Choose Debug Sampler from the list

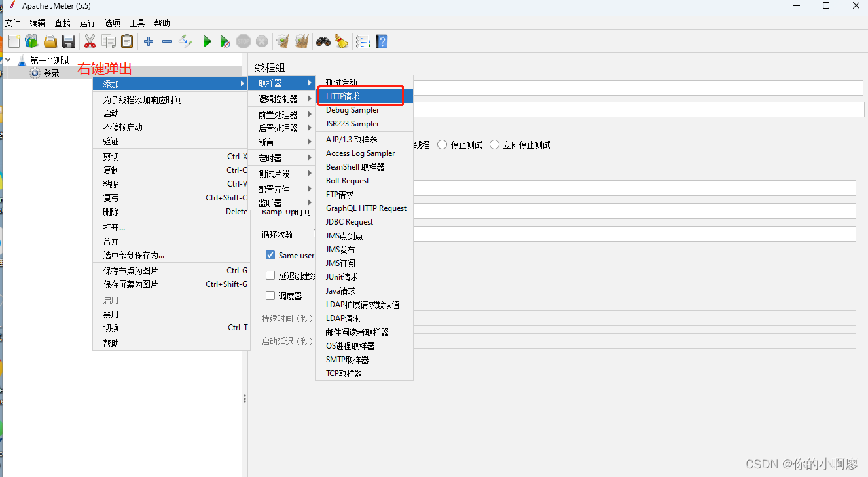point(365,110)
